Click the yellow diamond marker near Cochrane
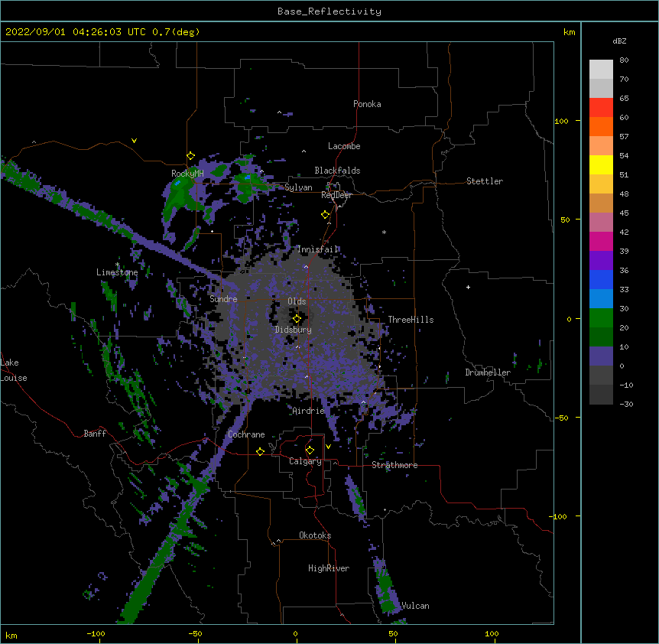Viewport: 659px width, 644px height. coord(260,451)
